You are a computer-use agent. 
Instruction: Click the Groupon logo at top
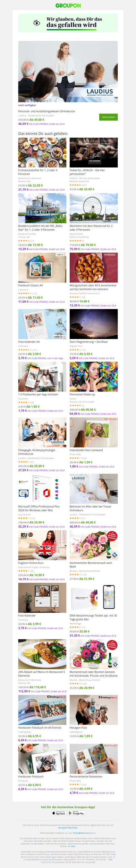tap(68, 5)
